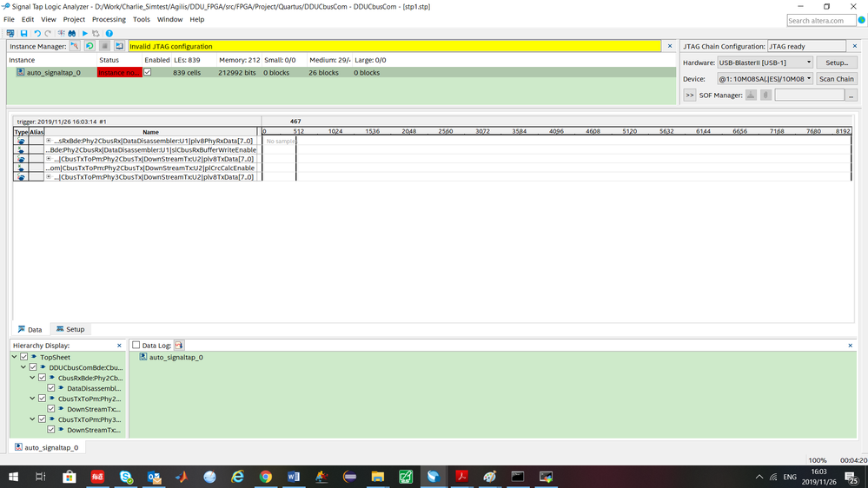Switch to the Data tab
The width and height of the screenshot is (868, 488).
(30, 329)
